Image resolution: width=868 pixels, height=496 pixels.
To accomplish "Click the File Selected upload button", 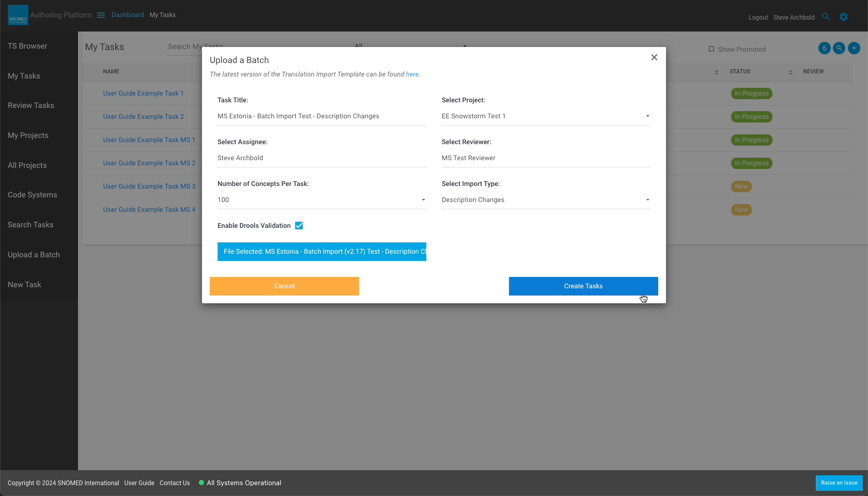I will (321, 252).
